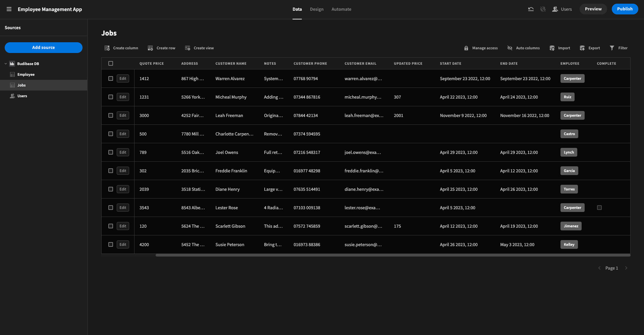This screenshot has width=644, height=335.
Task: Click the Page 1 indicator
Action: pyautogui.click(x=611, y=268)
